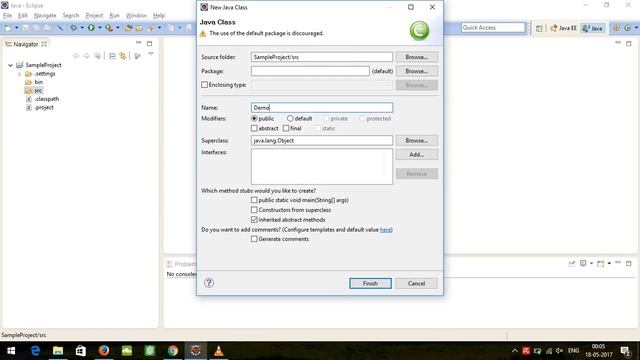The height and width of the screenshot is (360, 640).
Task: Click the Pin Console icon in bottom panel
Action: [x=572, y=264]
